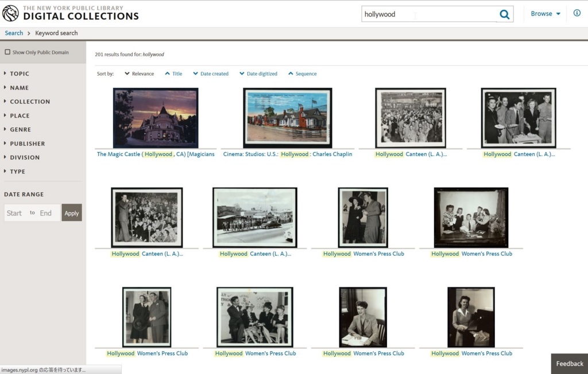
Task: Sort results by Relevance
Action: pyautogui.click(x=139, y=74)
